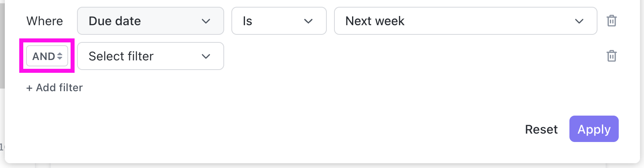644x168 pixels.
Task: Click the chevron beside Next week
Action: (x=579, y=21)
